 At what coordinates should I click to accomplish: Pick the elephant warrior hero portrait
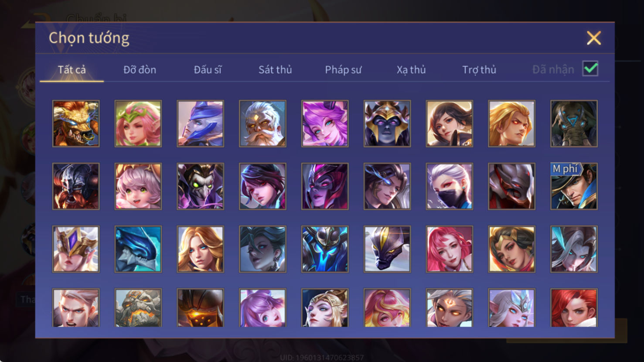point(574,123)
